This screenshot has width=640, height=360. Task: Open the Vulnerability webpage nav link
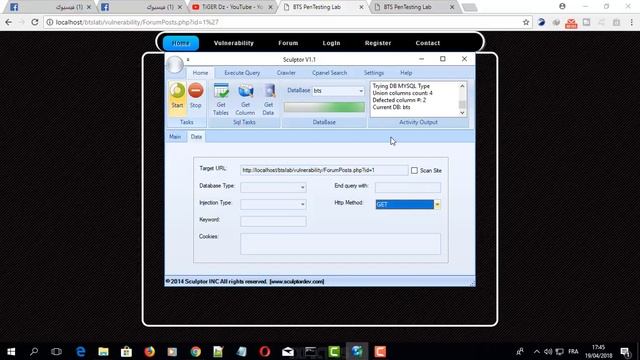click(234, 43)
